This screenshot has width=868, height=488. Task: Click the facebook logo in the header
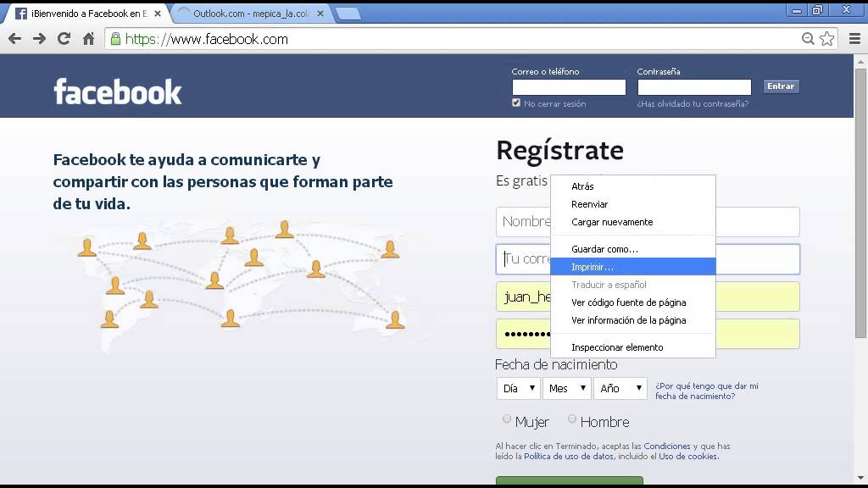[x=117, y=91]
